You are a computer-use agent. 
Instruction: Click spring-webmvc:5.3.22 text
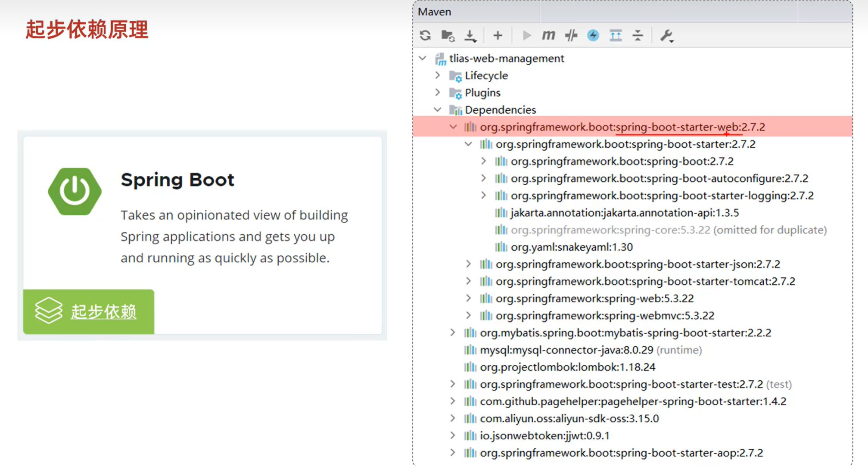pyautogui.click(x=605, y=316)
